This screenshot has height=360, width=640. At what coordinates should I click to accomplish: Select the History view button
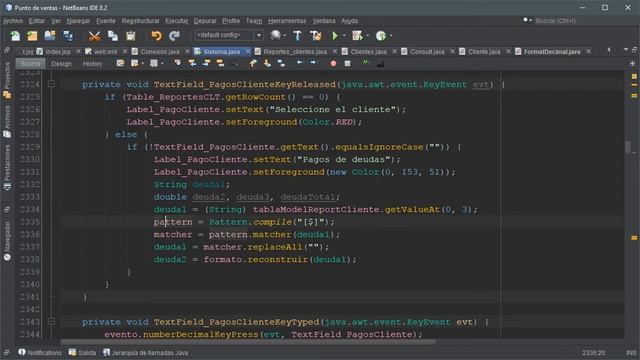point(92,64)
